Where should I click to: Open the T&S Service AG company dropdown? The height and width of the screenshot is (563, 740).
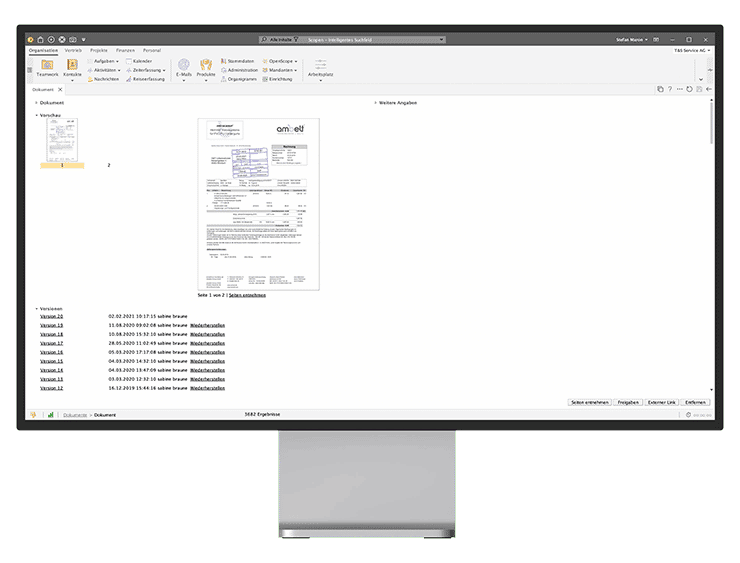coord(692,50)
